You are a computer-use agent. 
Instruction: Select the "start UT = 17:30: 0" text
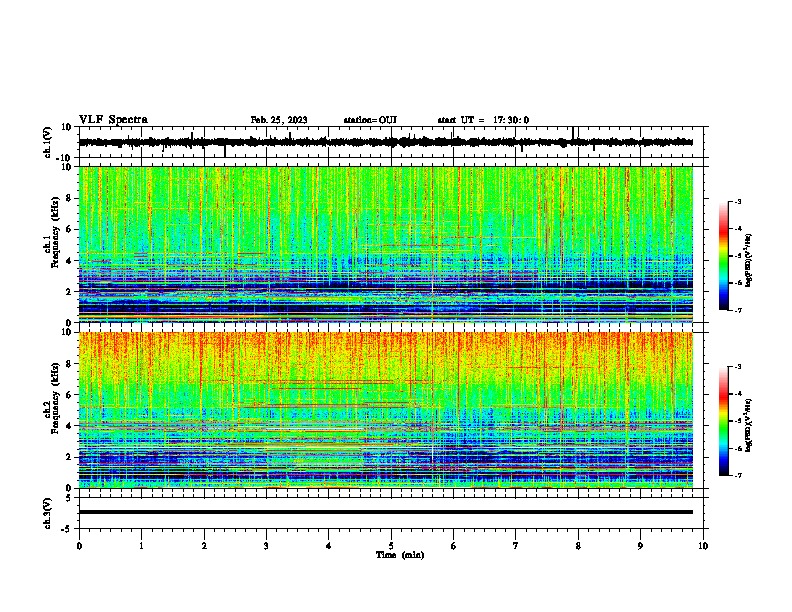click(x=483, y=120)
